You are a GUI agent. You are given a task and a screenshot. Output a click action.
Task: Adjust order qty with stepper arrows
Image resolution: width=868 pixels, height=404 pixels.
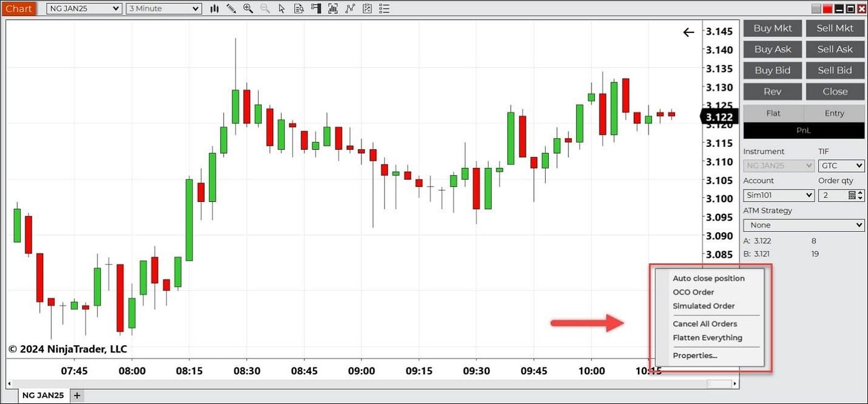(x=861, y=195)
